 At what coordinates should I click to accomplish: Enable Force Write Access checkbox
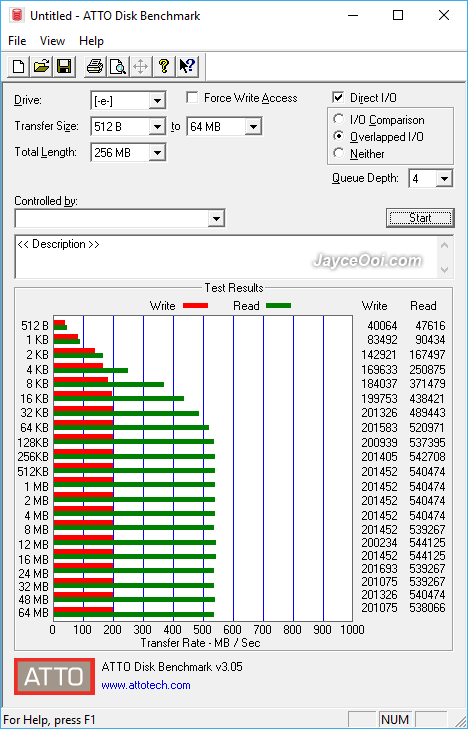(192, 98)
